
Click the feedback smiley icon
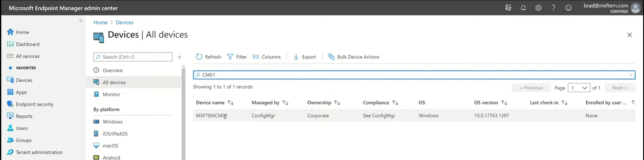(x=568, y=8)
